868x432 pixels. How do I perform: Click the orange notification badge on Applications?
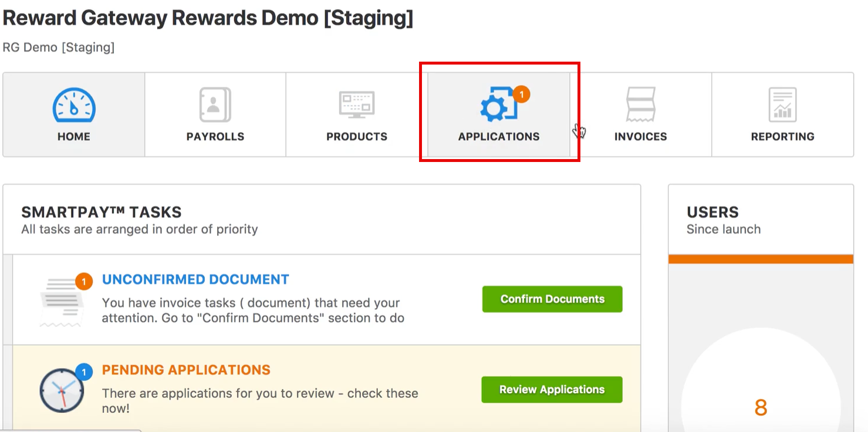click(522, 93)
